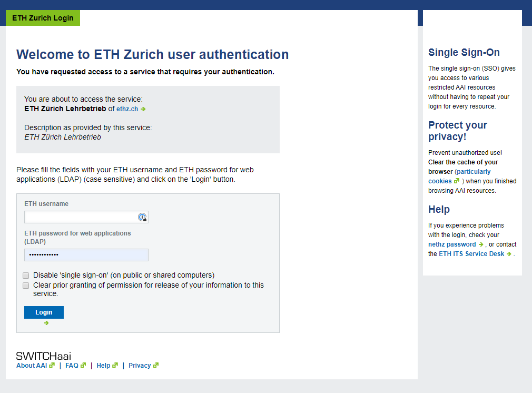Click the 'Protect your privacy!' heading
This screenshot has width=532, height=393.
pos(457,131)
